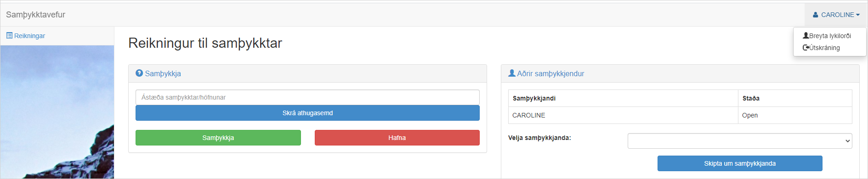Screen dimensions: 868x179
Task: Reject using the red Hafna button
Action: point(397,138)
